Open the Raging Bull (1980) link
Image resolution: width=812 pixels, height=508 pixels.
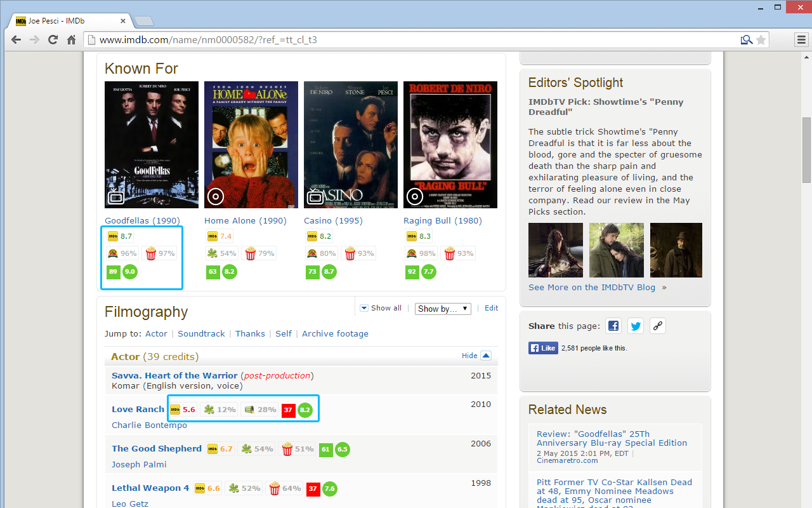(x=443, y=220)
